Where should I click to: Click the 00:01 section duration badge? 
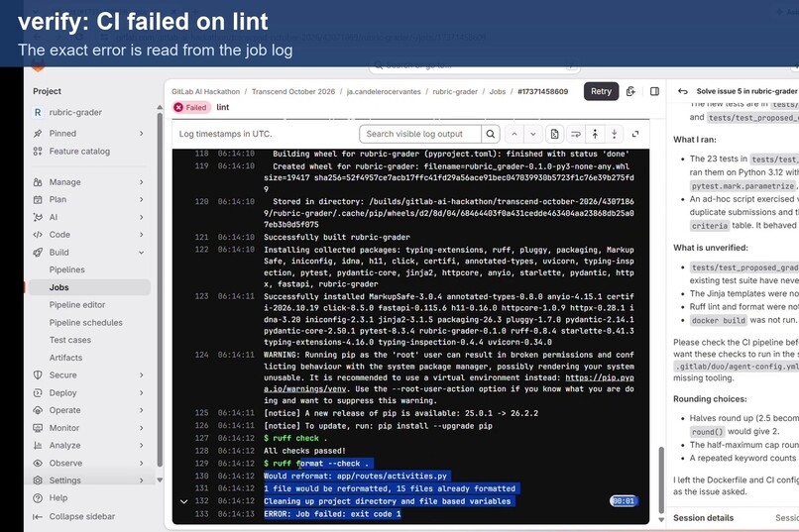pyautogui.click(x=624, y=501)
